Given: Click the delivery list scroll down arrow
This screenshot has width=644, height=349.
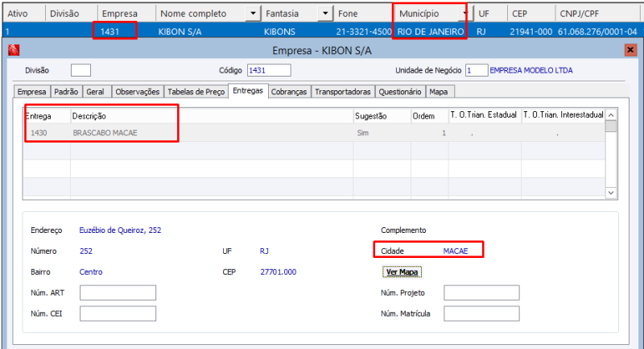Looking at the screenshot, I should tap(611, 193).
